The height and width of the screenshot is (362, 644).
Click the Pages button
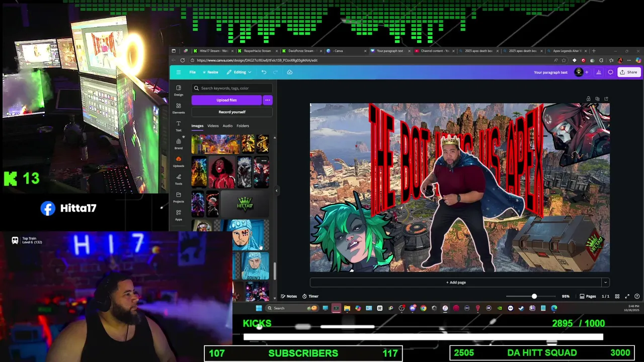(x=588, y=296)
